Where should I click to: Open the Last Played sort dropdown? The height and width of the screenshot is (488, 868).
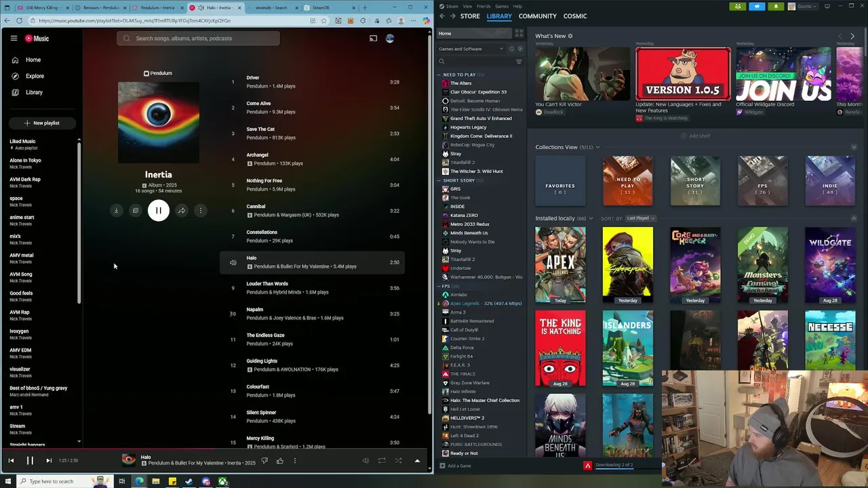click(640, 218)
